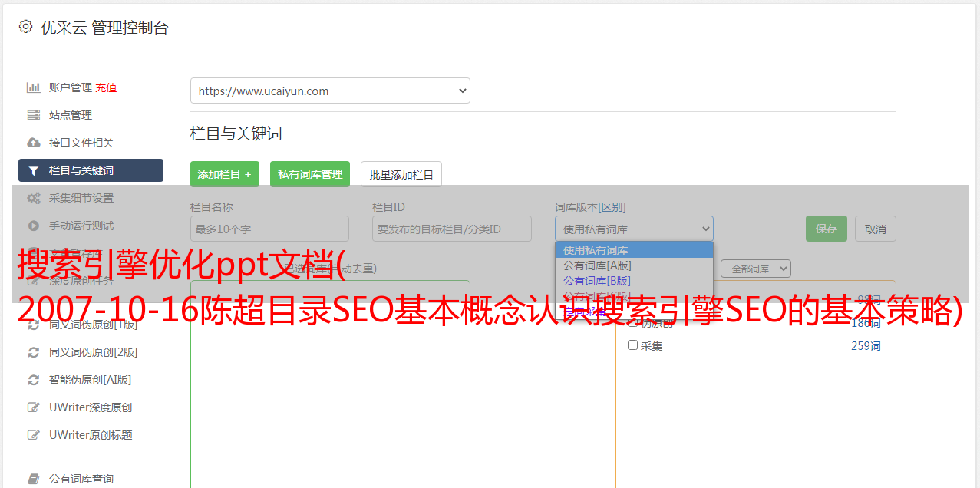Open the site URL dropdown https://www.ucaiyun.com
This screenshot has height=488, width=980.
click(x=330, y=91)
